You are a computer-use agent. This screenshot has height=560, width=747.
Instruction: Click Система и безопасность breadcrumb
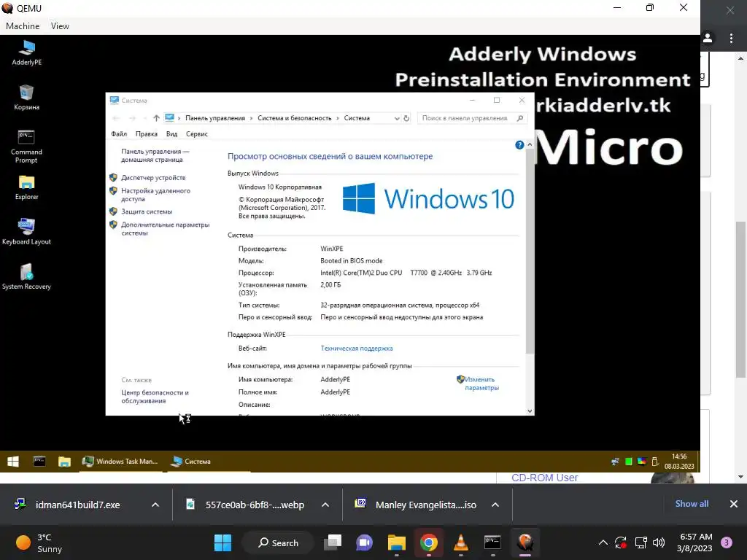(x=295, y=118)
